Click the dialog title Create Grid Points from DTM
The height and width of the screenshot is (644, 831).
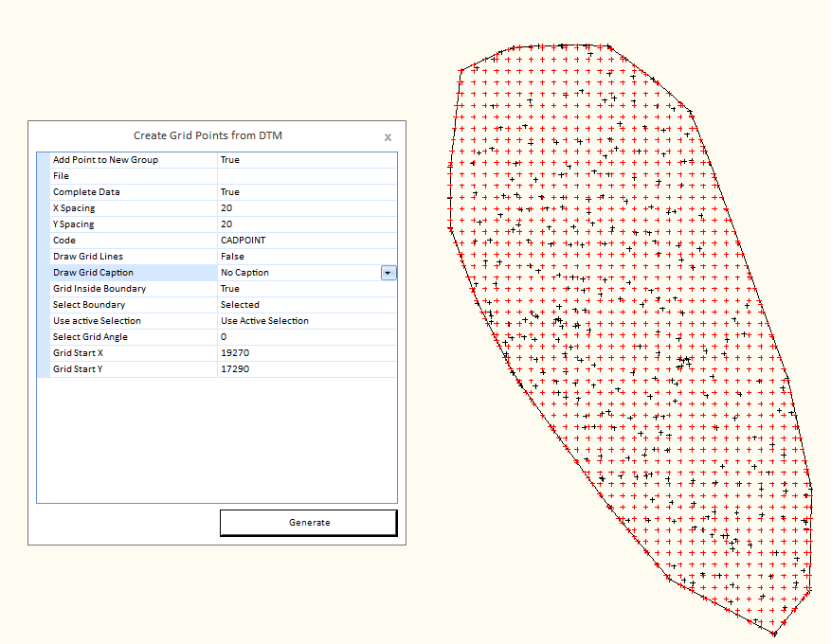pyautogui.click(x=208, y=135)
